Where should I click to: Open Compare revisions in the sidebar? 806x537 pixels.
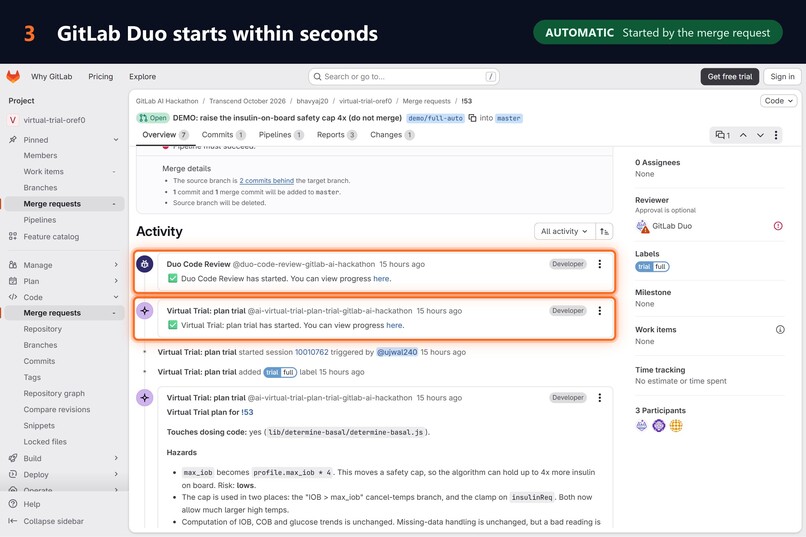click(x=57, y=410)
